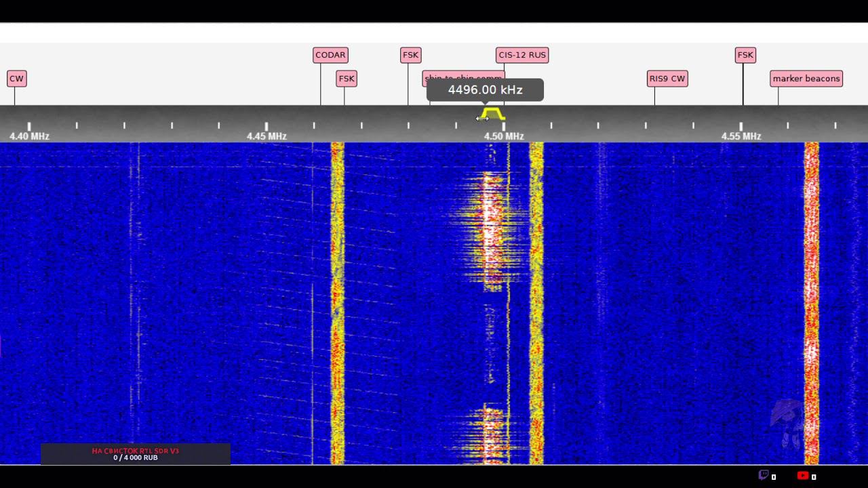
Task: Click the 4.50 MHz scale marking
Action: (504, 136)
